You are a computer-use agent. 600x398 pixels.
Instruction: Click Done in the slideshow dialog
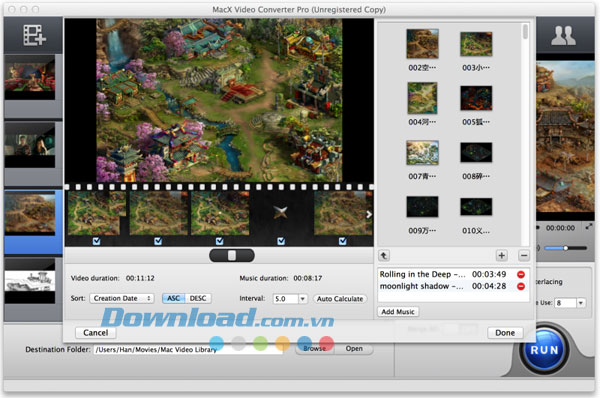click(x=505, y=333)
